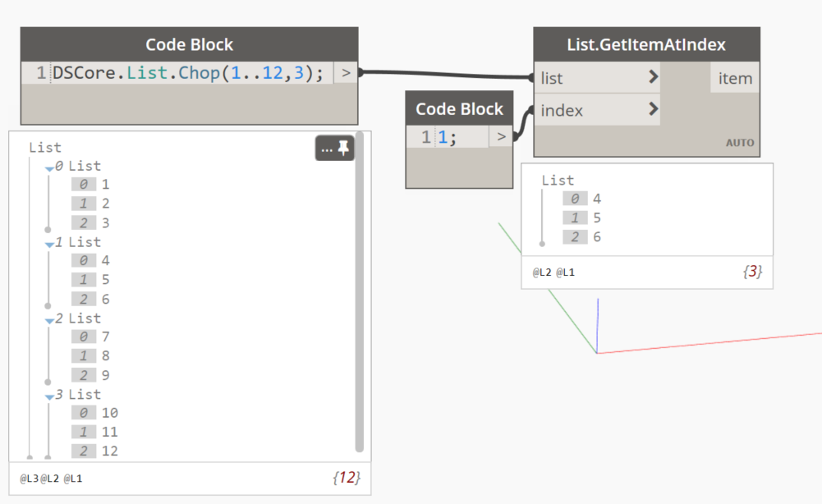Click the DSCore.List.Chop code text field
The height and width of the screenshot is (504, 822).
pos(188,73)
